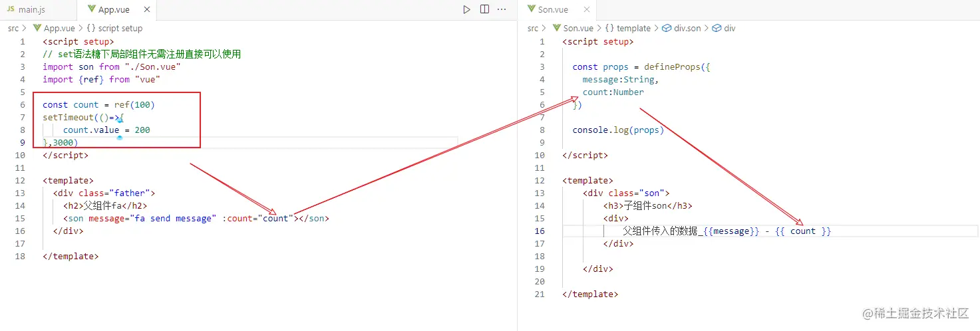Open the script setup breadcrumb
Viewport: 980px width, 331px height.
[114, 28]
